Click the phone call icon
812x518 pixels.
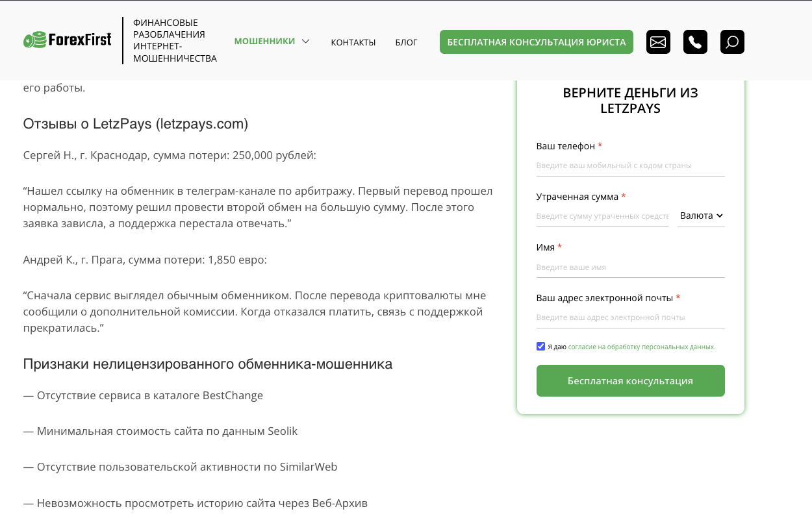click(695, 42)
